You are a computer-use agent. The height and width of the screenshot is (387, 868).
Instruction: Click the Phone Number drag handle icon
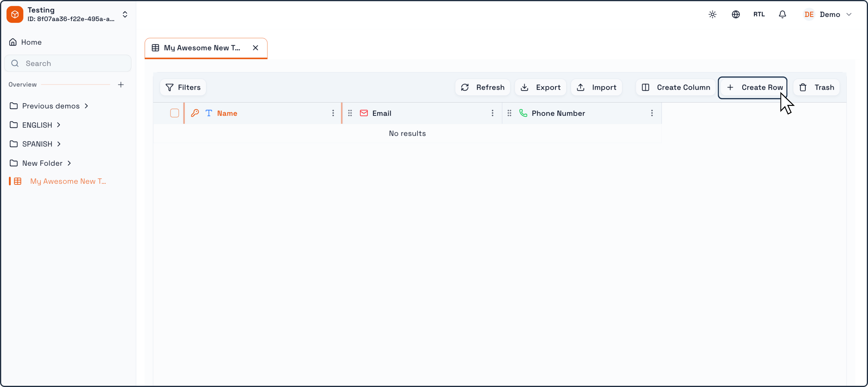point(509,113)
